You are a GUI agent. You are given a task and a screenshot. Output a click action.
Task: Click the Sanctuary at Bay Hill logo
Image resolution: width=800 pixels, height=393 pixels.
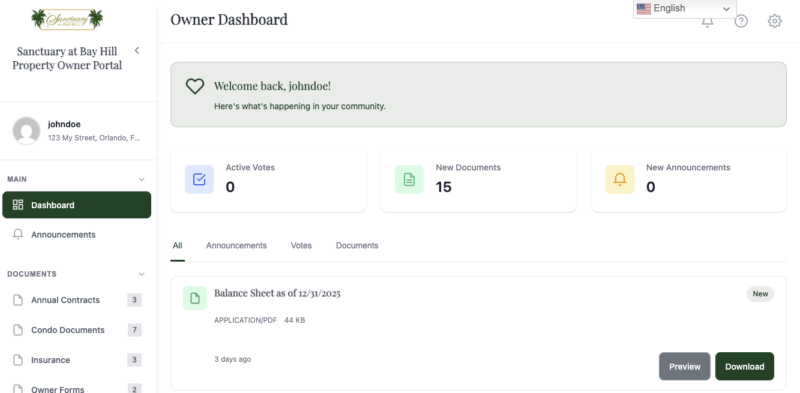point(67,19)
